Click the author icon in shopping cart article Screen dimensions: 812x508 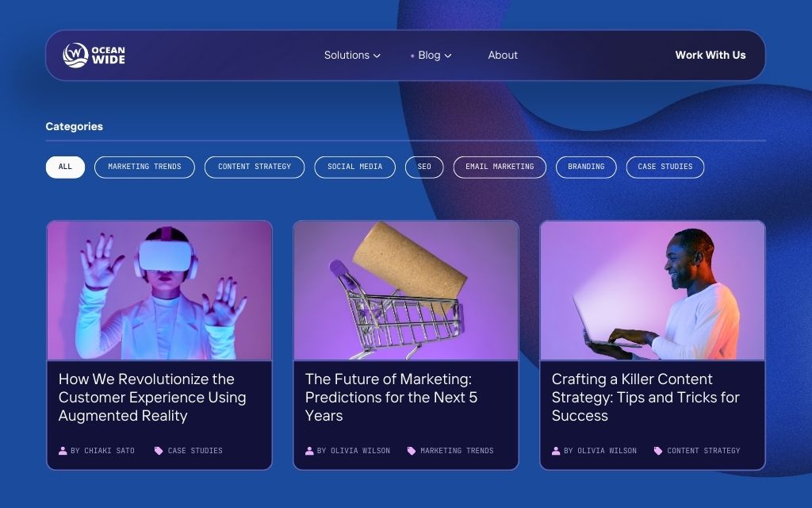coord(309,451)
